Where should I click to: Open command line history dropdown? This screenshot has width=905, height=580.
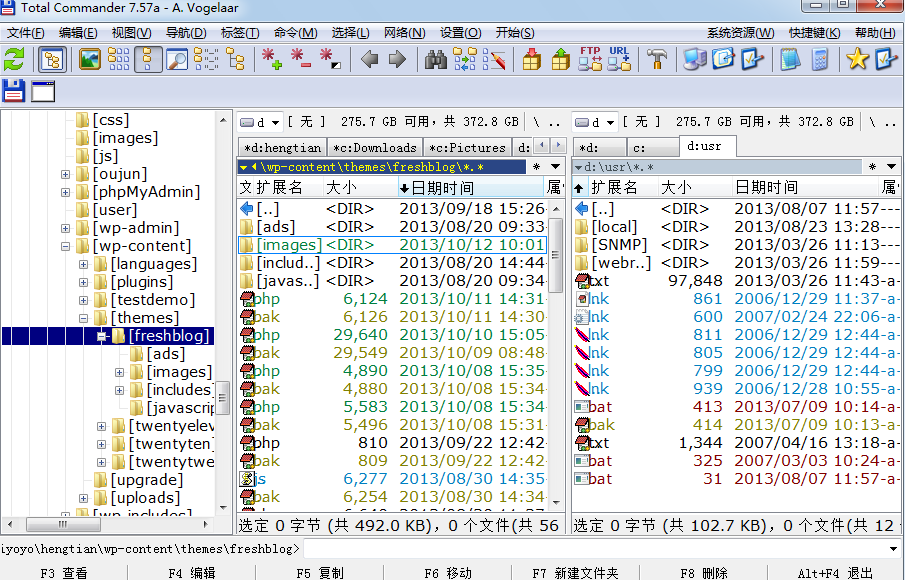893,549
